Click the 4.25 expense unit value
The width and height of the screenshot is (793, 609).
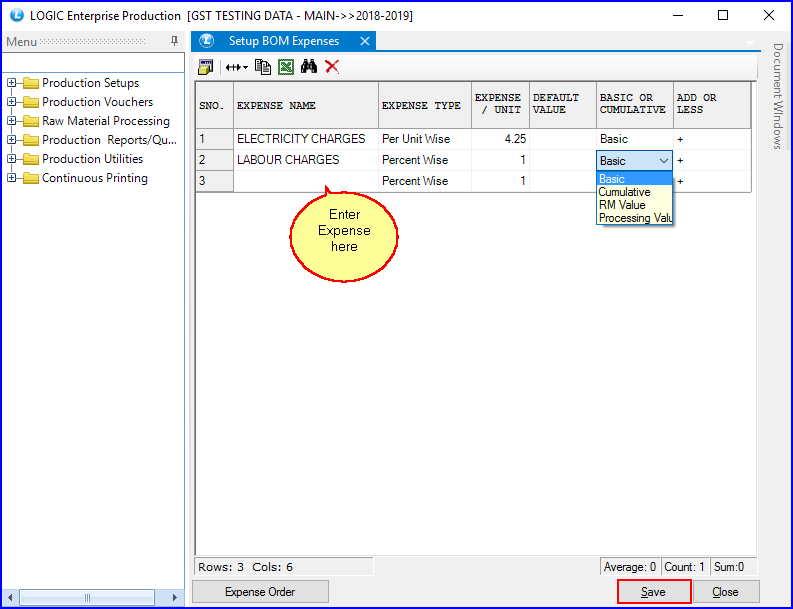pyautogui.click(x=500, y=139)
